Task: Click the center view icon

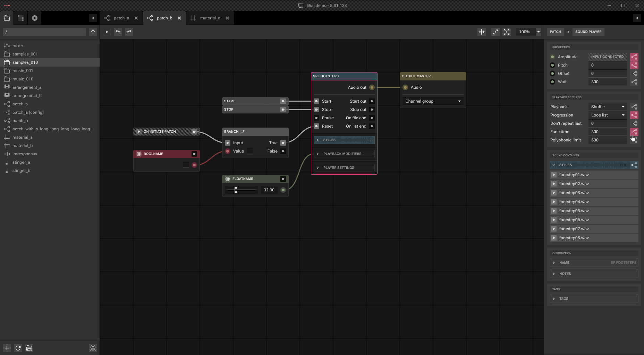Action: pyautogui.click(x=482, y=32)
